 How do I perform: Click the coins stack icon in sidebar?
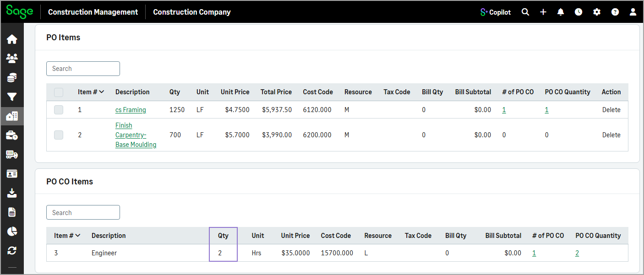point(12,77)
